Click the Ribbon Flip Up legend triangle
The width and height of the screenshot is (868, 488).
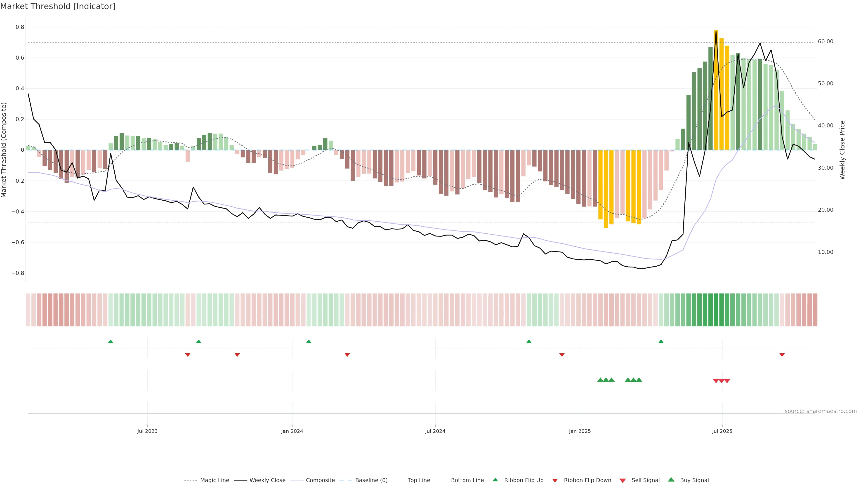point(495,480)
